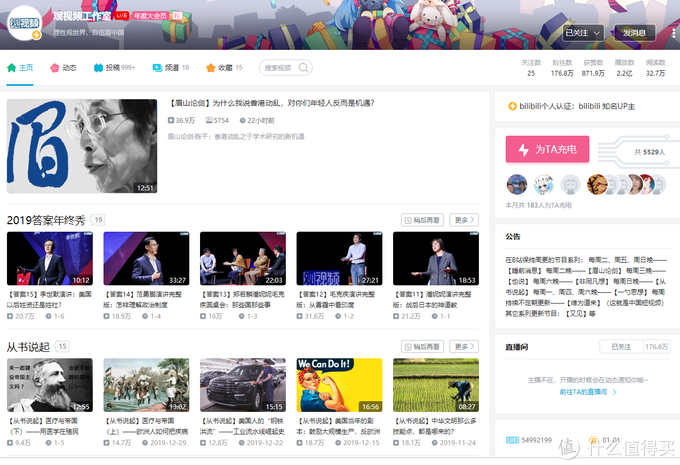Open the 主页 home tab

tap(20, 68)
